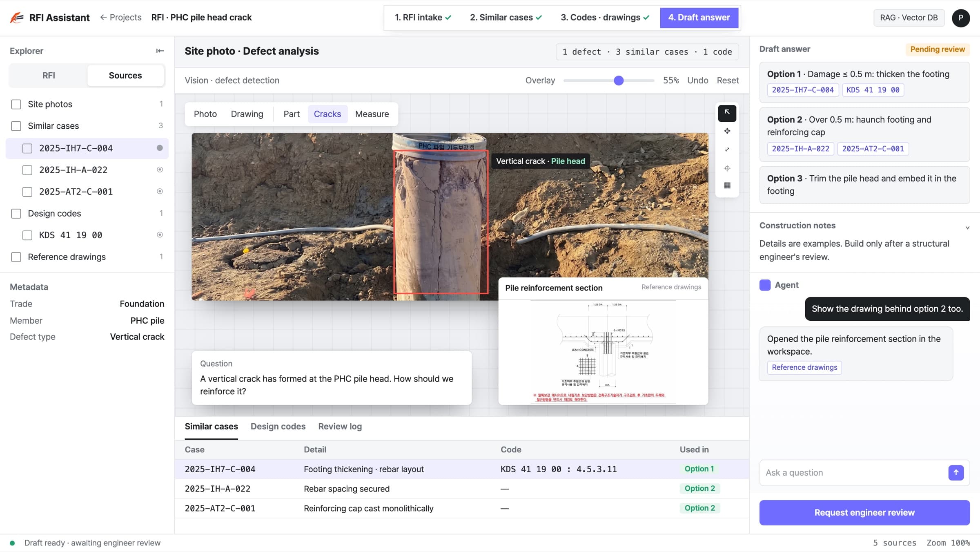Select the red crack detection box
The width and height of the screenshot is (980, 552).
point(441,222)
